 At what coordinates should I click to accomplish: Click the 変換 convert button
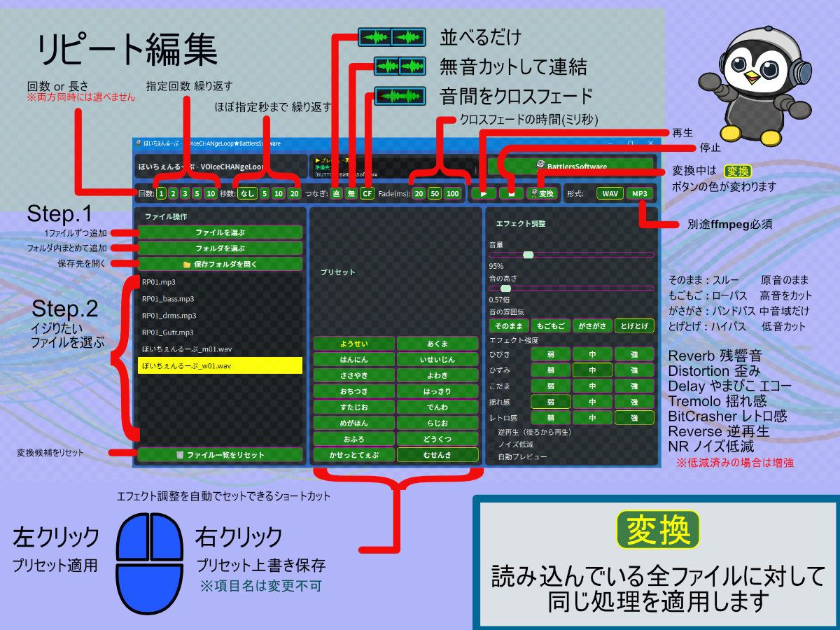click(x=542, y=193)
